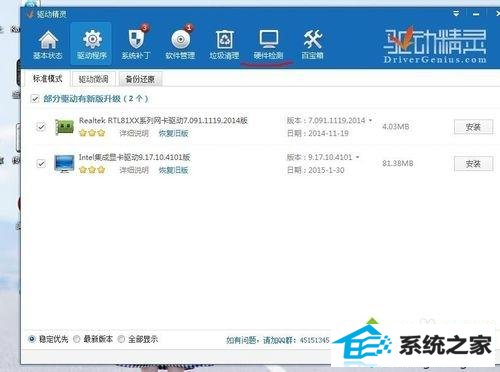
Task: Uncheck the Realtek RTL81XX driver checkbox
Action: point(41,127)
